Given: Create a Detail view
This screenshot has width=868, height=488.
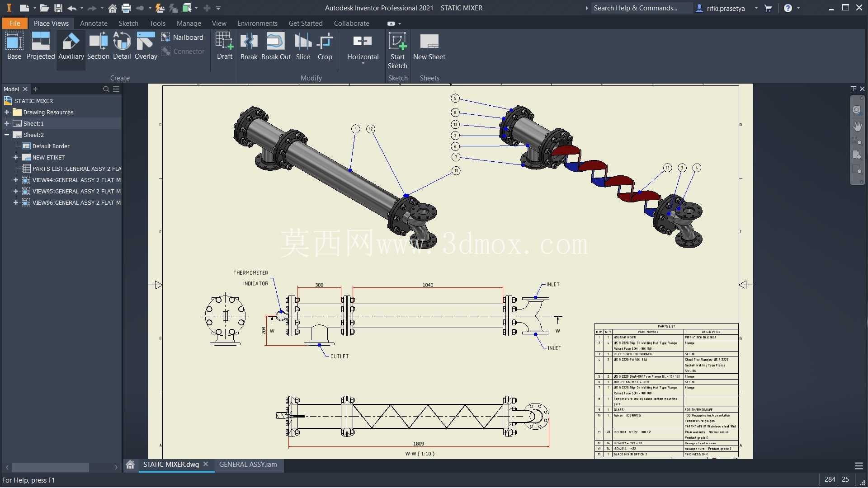Looking at the screenshot, I should tap(122, 46).
